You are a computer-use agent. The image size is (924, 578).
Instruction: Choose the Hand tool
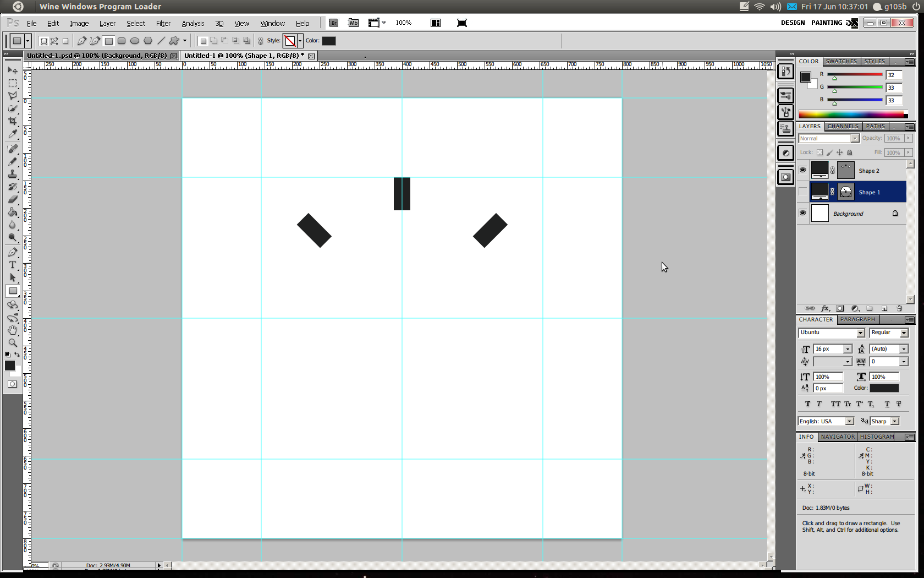[12, 330]
